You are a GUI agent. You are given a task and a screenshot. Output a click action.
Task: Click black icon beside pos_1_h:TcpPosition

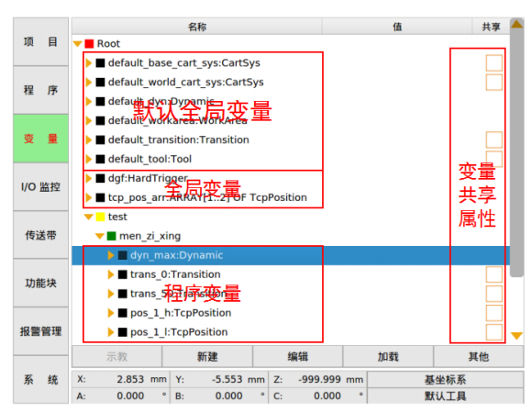coord(122,313)
